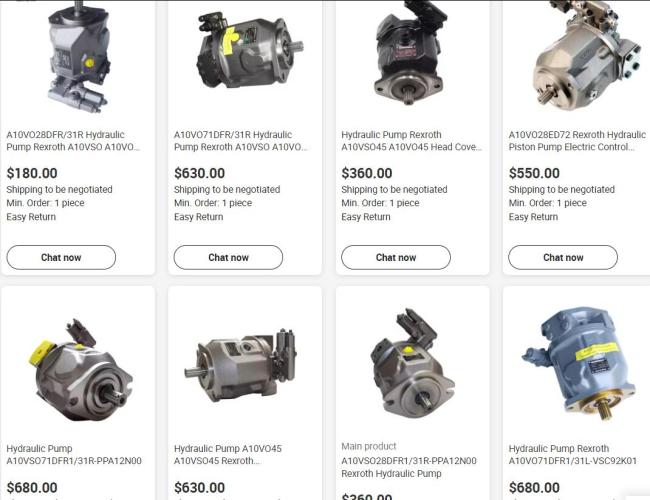Open the A10VSO28DFR1/31R-PPA12N00 pump image
The height and width of the screenshot is (500, 650).
tap(412, 363)
